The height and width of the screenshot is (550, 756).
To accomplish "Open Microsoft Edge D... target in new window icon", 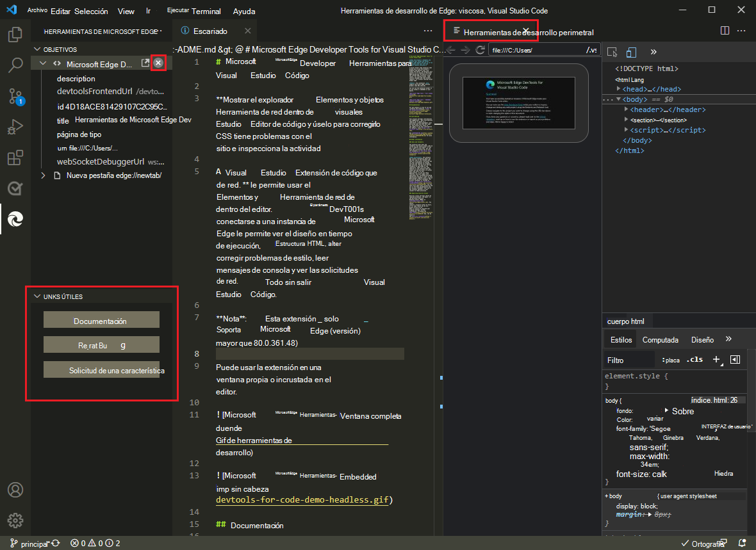I will coord(145,63).
